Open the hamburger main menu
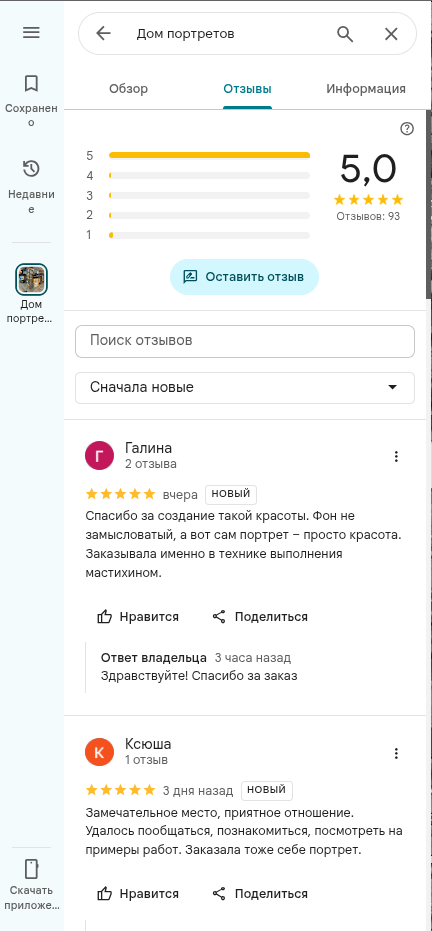 [31, 33]
